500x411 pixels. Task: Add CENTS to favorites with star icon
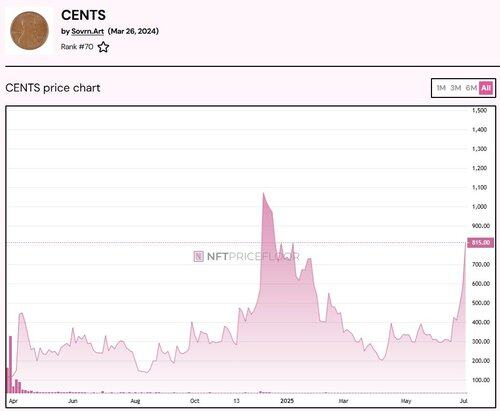tap(103, 47)
